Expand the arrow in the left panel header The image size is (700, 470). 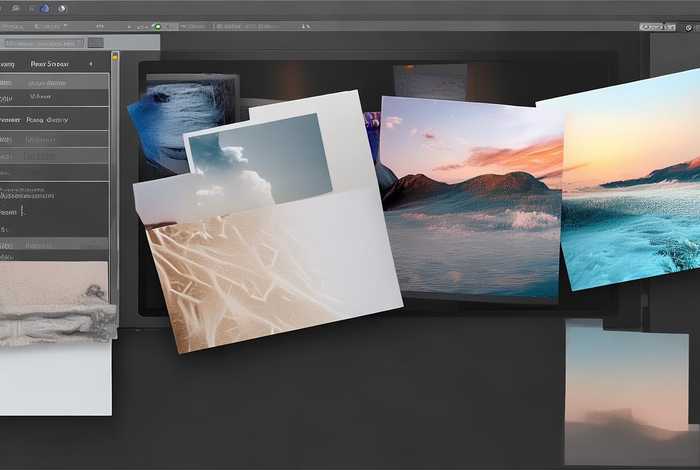pyautogui.click(x=91, y=64)
